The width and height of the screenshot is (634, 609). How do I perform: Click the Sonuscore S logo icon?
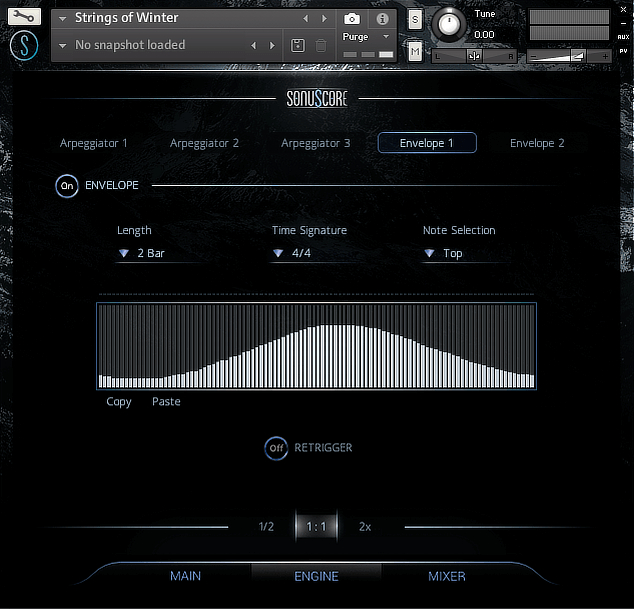24,45
